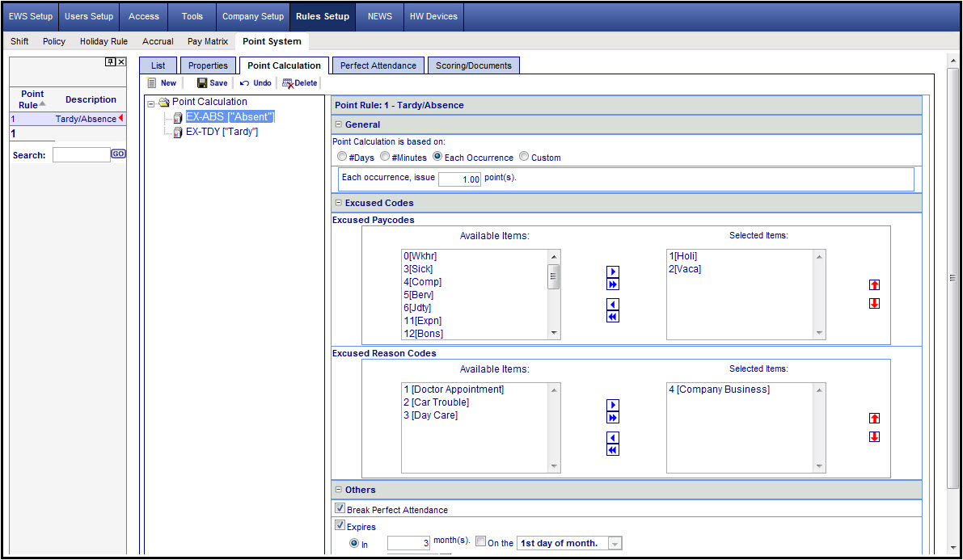
Task: Switch to the Properties tab
Action: coord(208,65)
